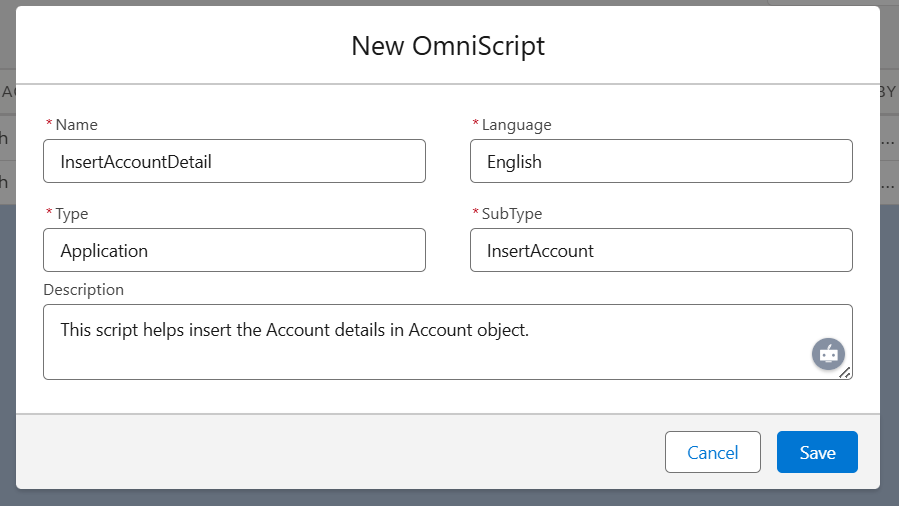Click the truncated BY column header behind dialog
Viewport: 899px width, 506px height.
pyautogui.click(x=888, y=92)
